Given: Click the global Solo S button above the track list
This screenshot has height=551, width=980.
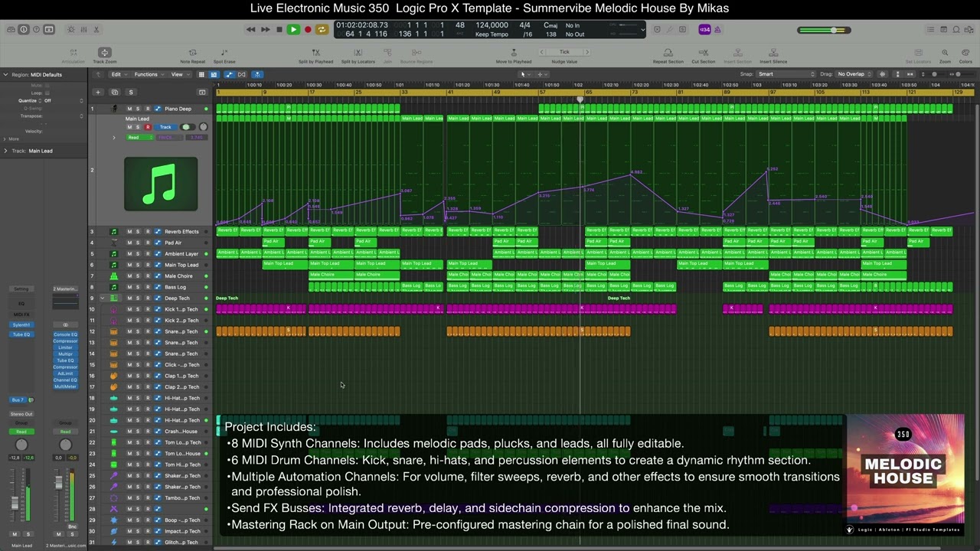Looking at the screenshot, I should (131, 92).
